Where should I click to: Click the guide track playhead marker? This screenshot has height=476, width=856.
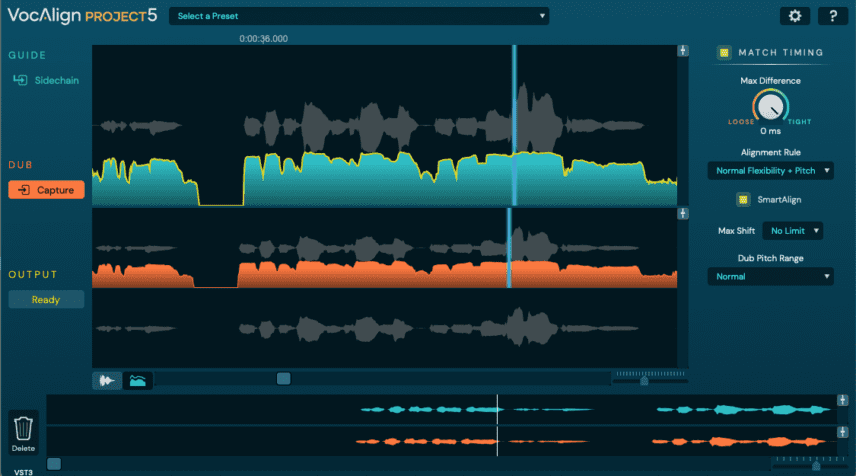click(x=514, y=125)
